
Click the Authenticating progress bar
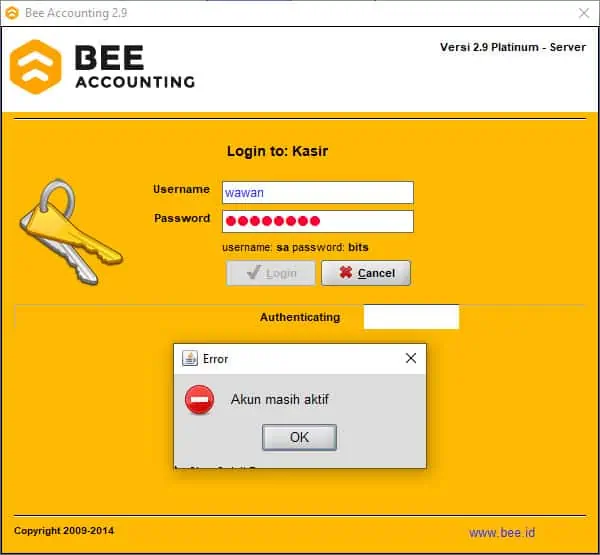pos(411,317)
